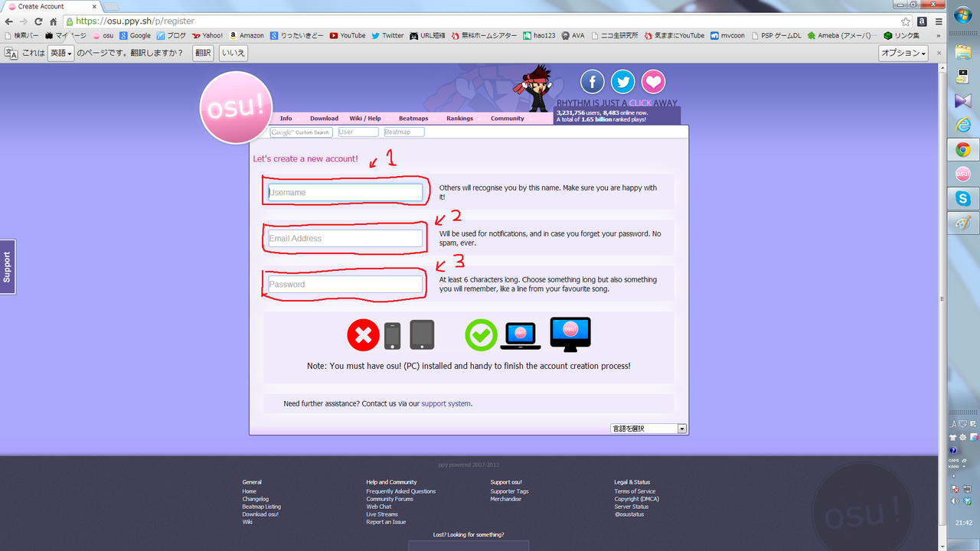This screenshot has height=551, width=980.
Task: Click the Windows Start orb
Action: point(963,16)
